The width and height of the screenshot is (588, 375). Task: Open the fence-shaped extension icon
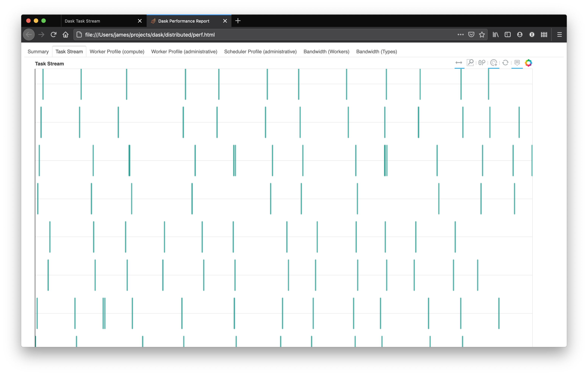(544, 35)
